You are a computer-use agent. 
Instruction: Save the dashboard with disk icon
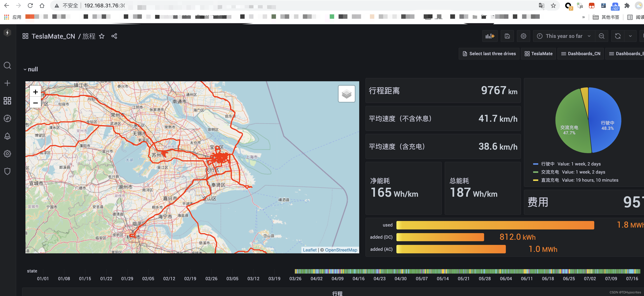point(507,36)
